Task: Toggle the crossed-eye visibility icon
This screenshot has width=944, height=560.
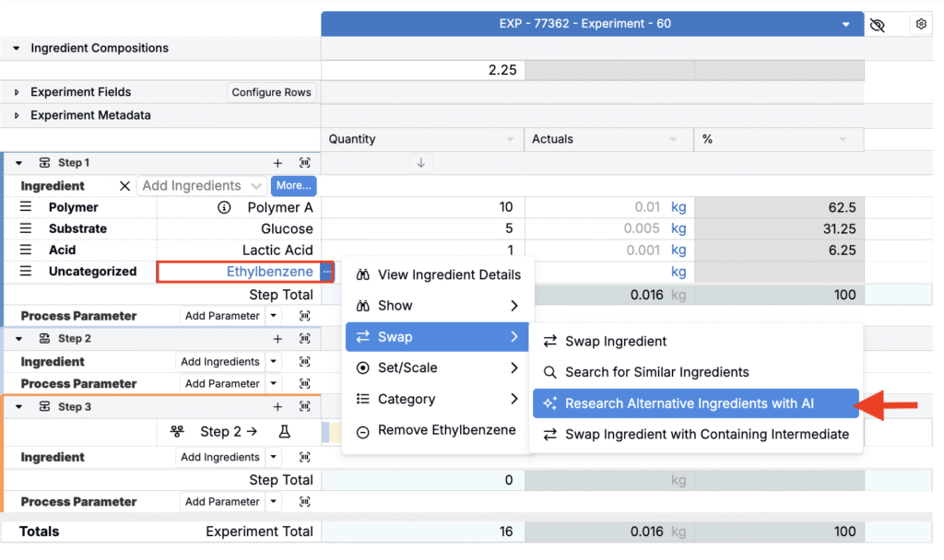Action: tap(877, 25)
